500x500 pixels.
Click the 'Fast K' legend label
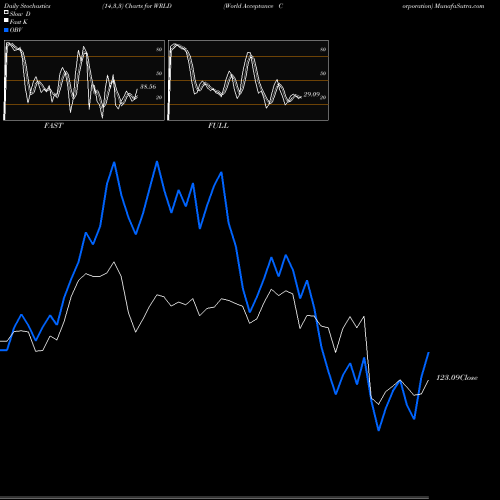click(x=19, y=22)
